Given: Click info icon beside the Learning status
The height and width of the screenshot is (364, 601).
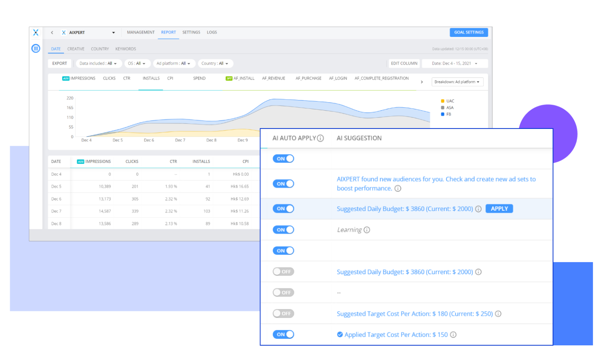Looking at the screenshot, I should coord(367,230).
